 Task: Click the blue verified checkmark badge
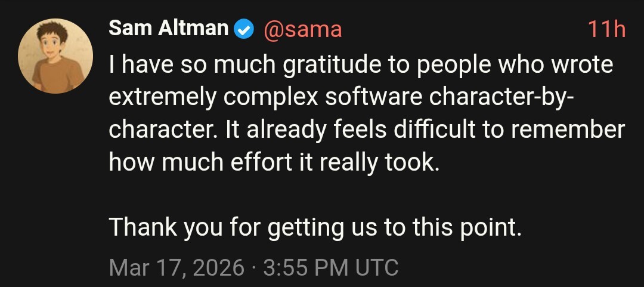[x=244, y=29]
